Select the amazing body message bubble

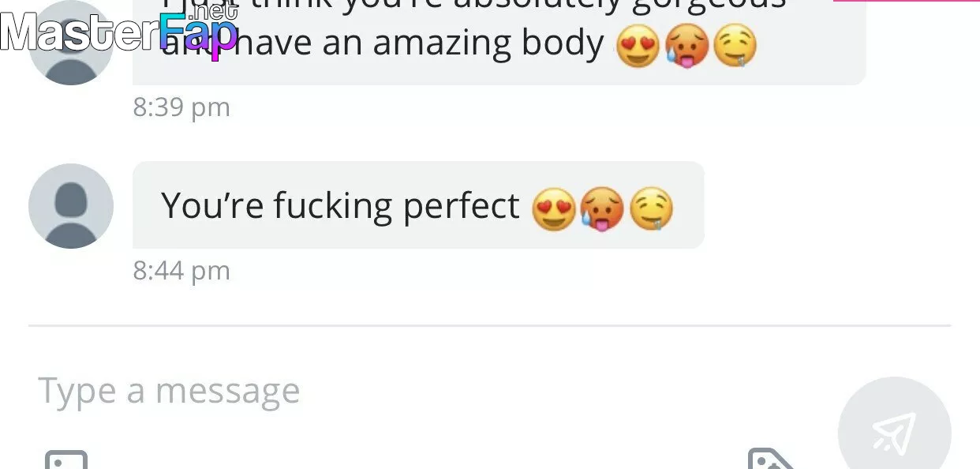point(499,39)
